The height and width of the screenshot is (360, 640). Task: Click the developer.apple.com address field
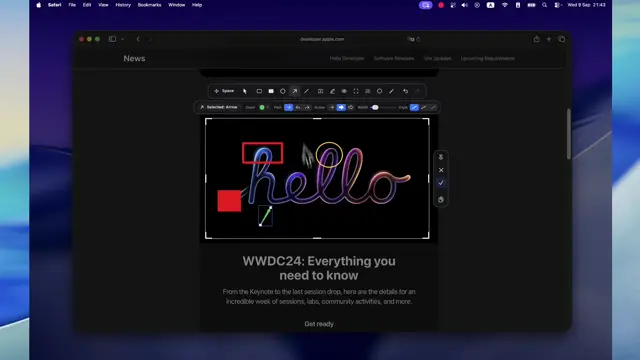(x=322, y=39)
